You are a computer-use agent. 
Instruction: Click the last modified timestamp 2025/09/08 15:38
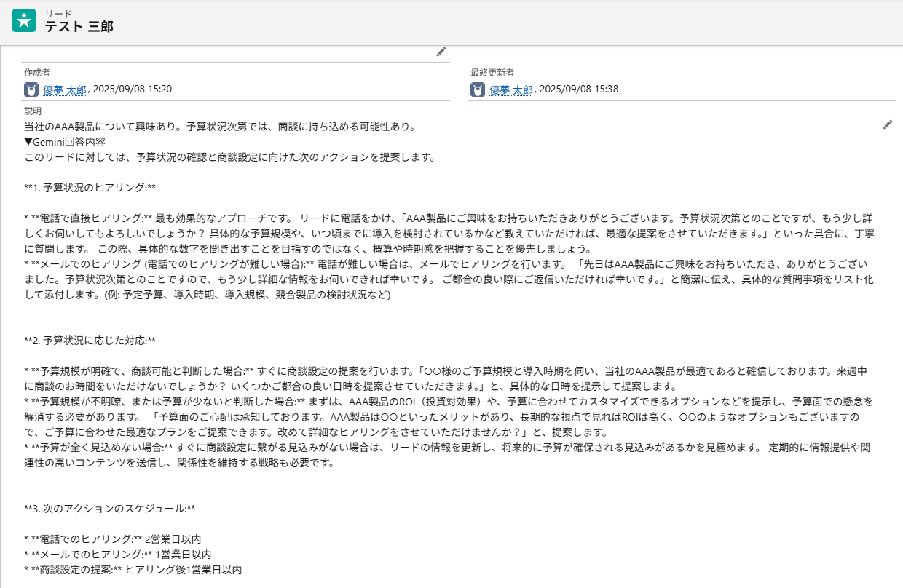pyautogui.click(x=578, y=90)
